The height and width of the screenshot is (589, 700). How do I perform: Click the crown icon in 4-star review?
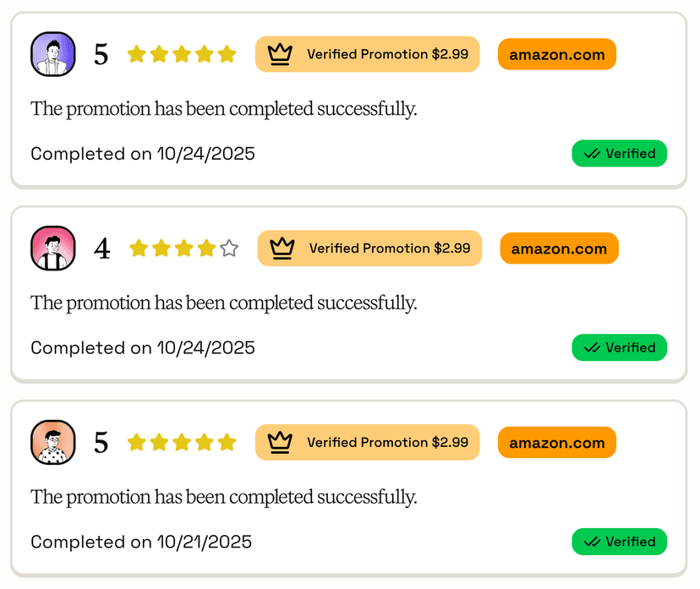tap(282, 248)
